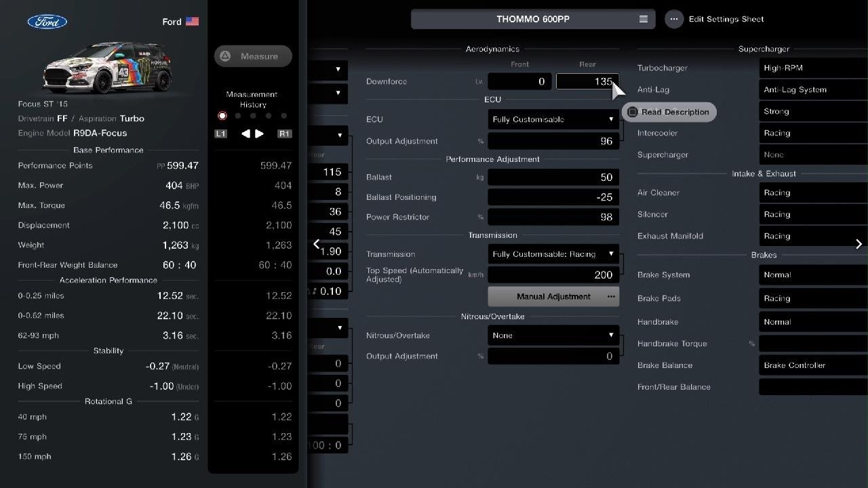Select the fifth measurement history dot
This screenshot has height=488, width=868.
[x=283, y=116]
